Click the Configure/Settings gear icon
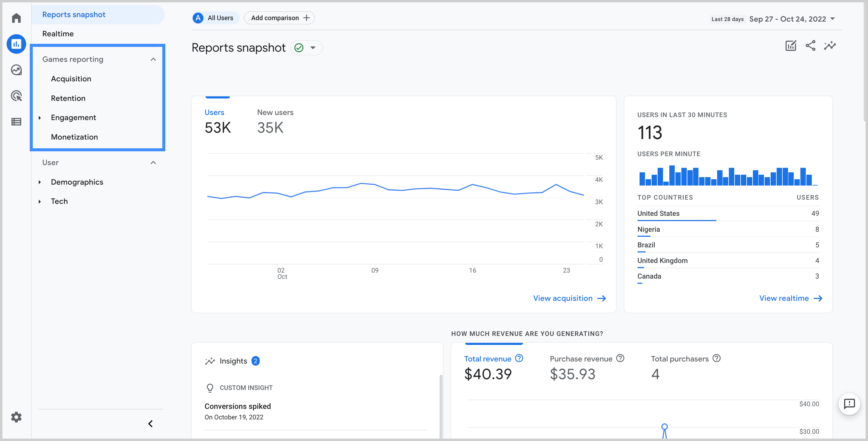 pyautogui.click(x=16, y=416)
